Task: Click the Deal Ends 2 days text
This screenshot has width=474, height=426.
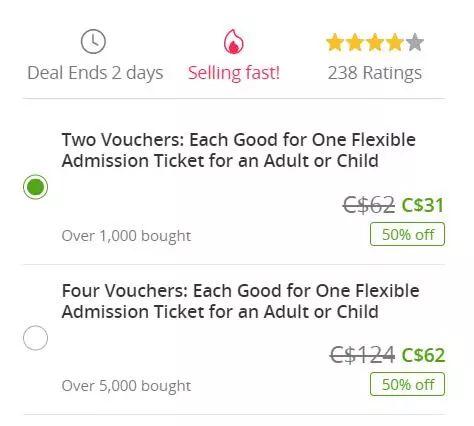Action: point(95,73)
